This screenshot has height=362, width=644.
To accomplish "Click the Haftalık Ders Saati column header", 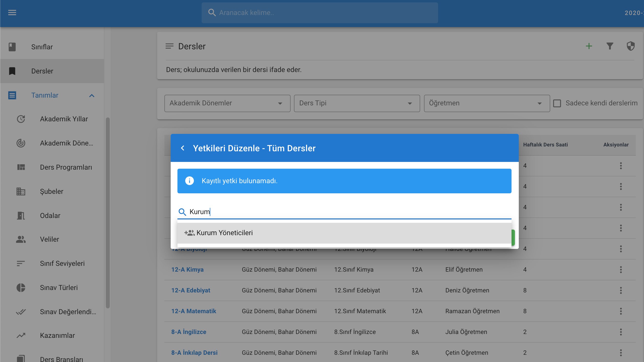I will pos(545,145).
